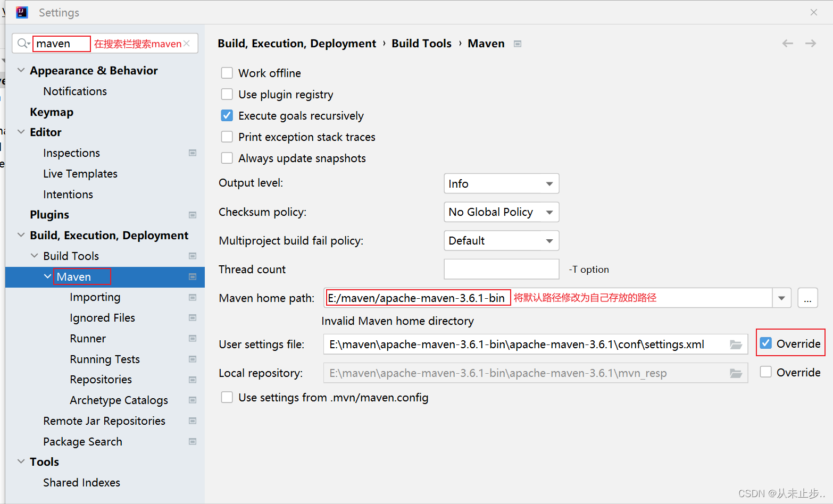
Task: Open Intentions settings page
Action: (x=68, y=195)
